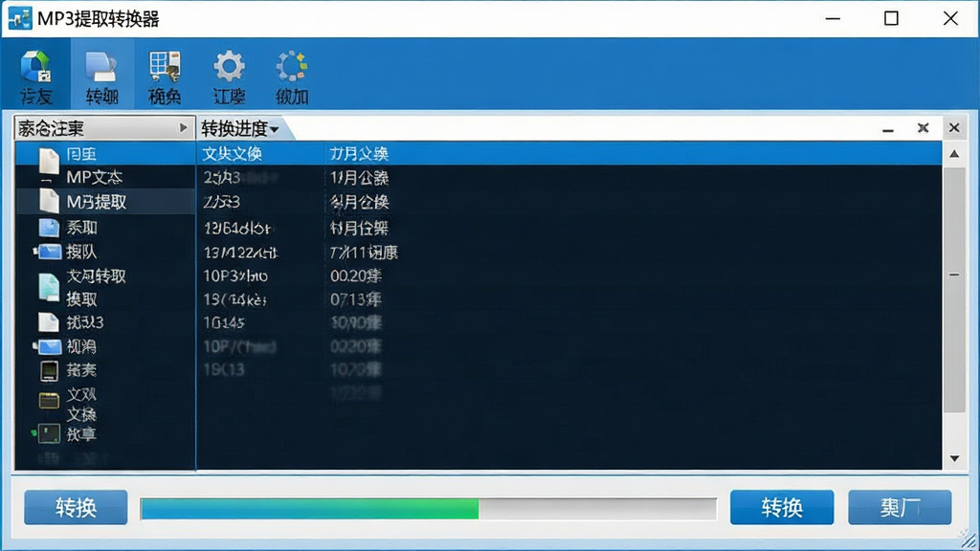Click the dotted circle add icon
The height and width of the screenshot is (551, 980).
coord(292,66)
